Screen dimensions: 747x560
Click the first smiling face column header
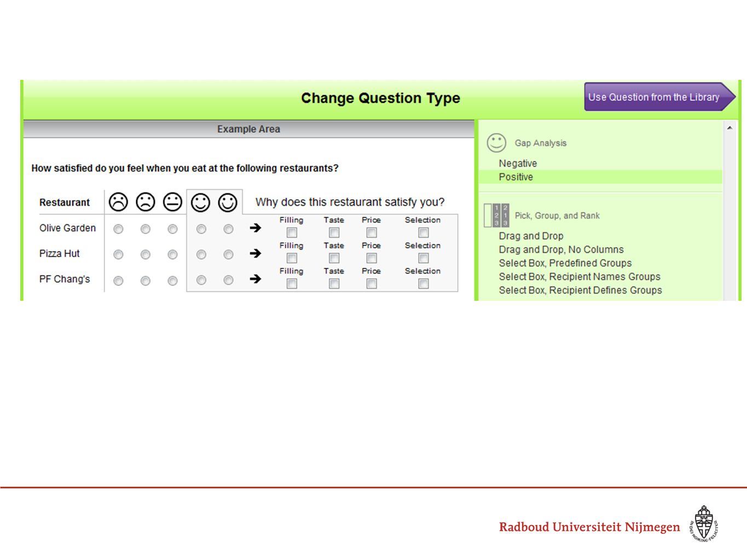click(x=200, y=202)
